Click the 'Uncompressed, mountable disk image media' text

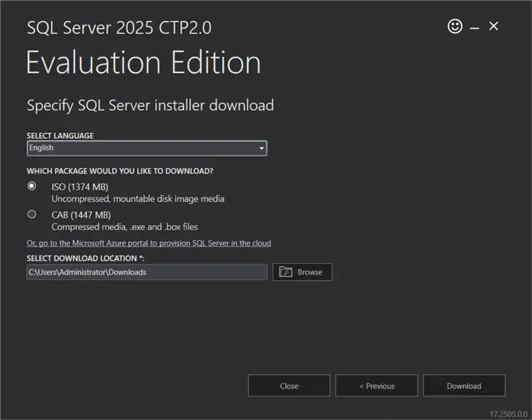point(138,199)
